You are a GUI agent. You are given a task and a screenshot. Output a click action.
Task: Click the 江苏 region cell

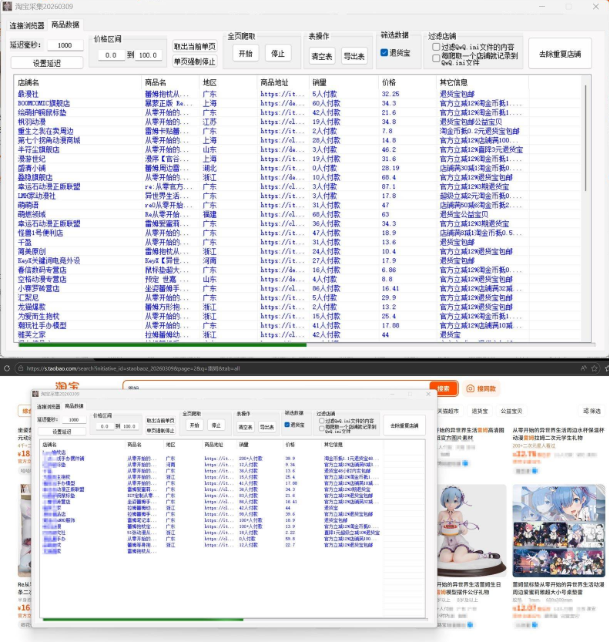pyautogui.click(x=210, y=122)
